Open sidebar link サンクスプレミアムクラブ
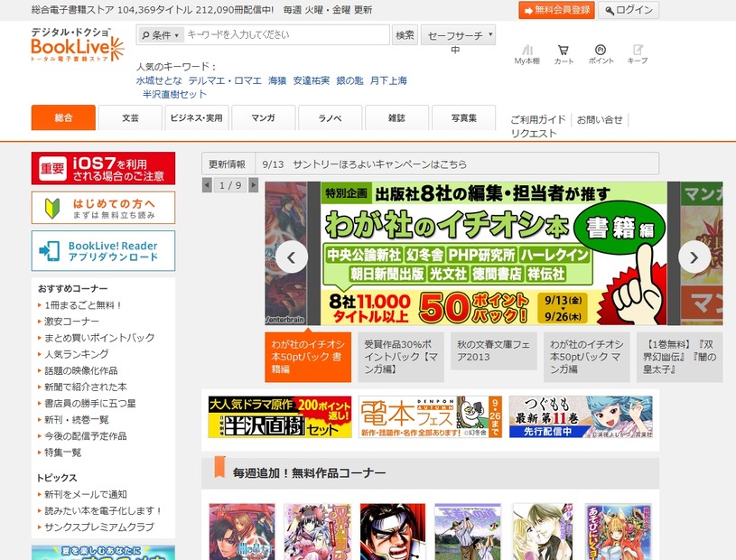 99,527
